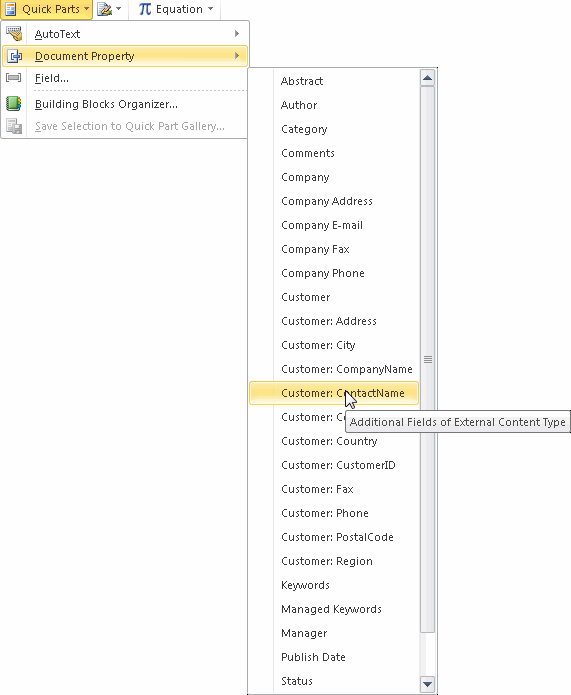
Task: Insert Customer: CustomerID field
Action: [334, 465]
